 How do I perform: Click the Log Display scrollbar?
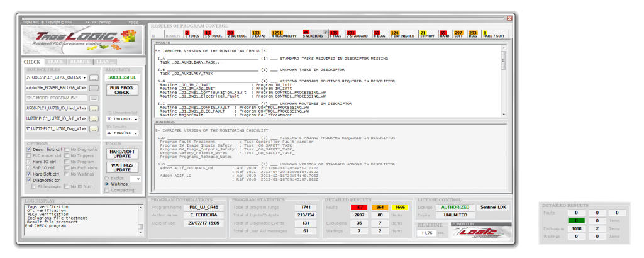140,220
